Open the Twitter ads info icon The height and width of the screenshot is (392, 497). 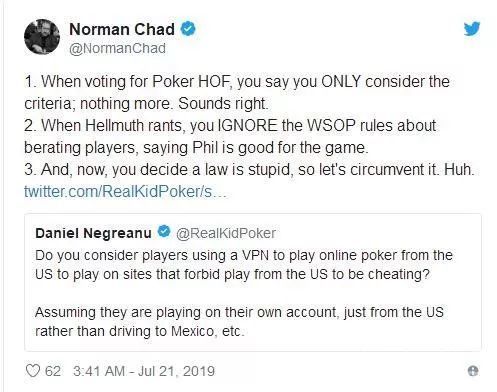pyautogui.click(x=473, y=371)
